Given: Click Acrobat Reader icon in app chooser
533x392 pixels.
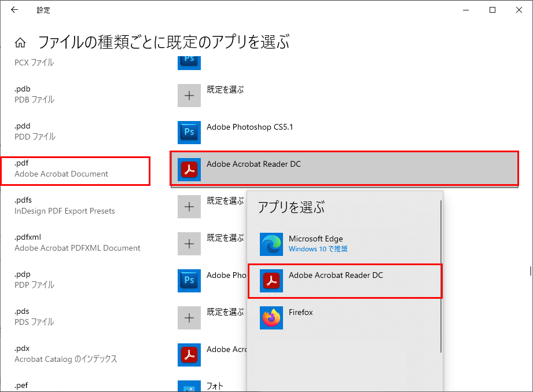Looking at the screenshot, I should coord(271,281).
